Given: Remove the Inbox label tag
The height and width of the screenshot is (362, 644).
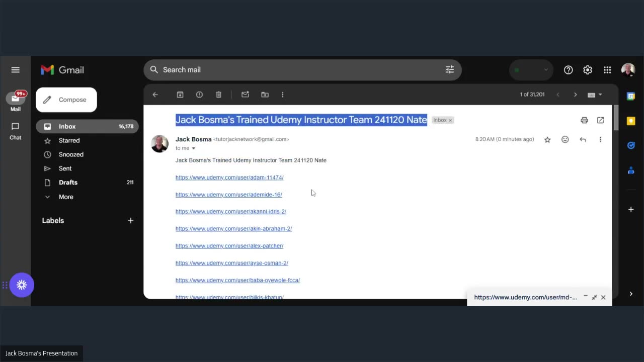Looking at the screenshot, I should 450,120.
